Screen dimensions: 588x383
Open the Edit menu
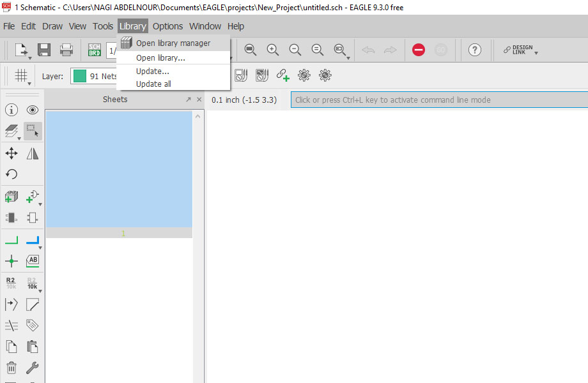point(29,26)
